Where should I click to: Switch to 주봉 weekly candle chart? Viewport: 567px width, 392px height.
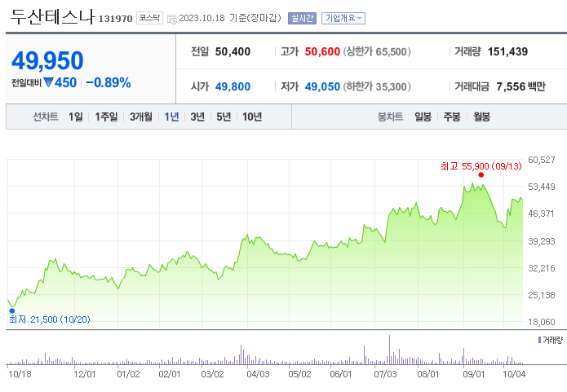452,117
